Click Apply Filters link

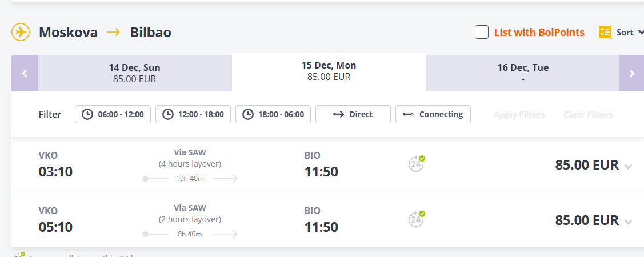click(x=519, y=115)
